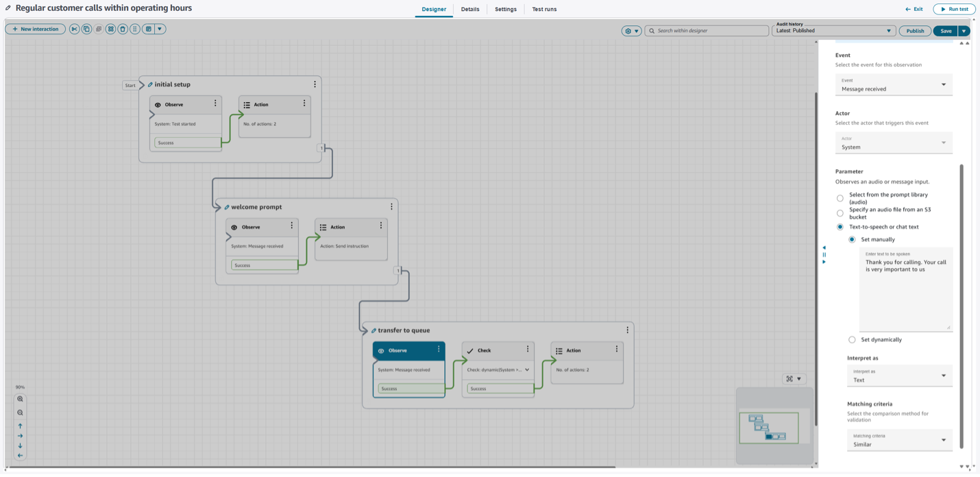Image resolution: width=980 pixels, height=477 pixels.
Task: Zoom in on the canvas
Action: tap(20, 399)
